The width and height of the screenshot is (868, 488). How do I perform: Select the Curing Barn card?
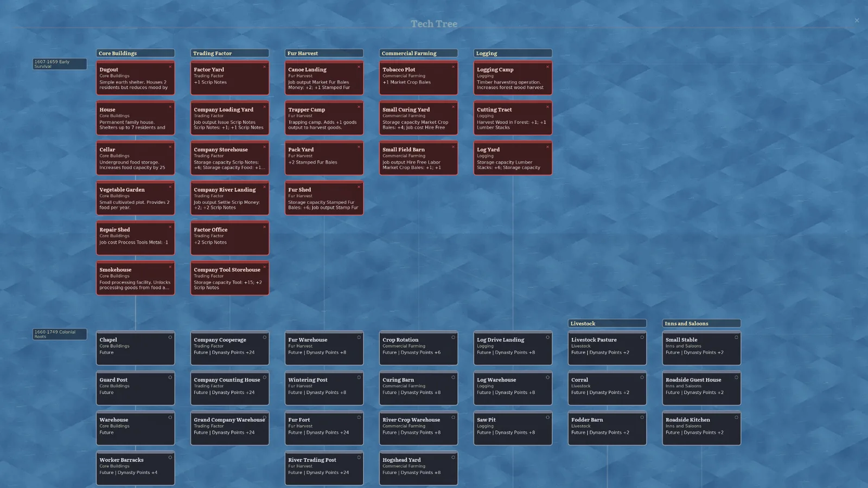click(419, 388)
